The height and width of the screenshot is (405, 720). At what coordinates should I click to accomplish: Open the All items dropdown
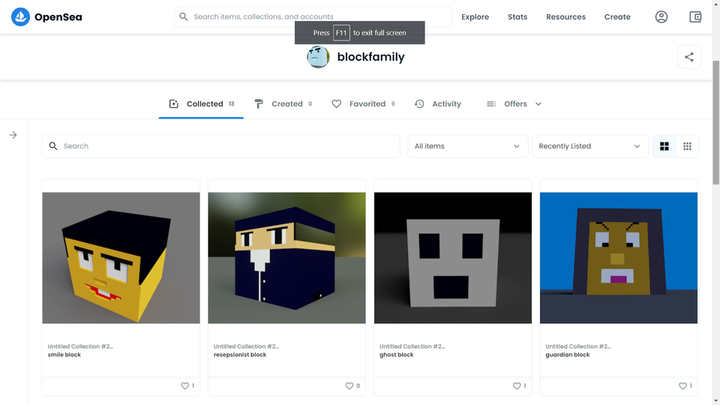pyautogui.click(x=467, y=146)
